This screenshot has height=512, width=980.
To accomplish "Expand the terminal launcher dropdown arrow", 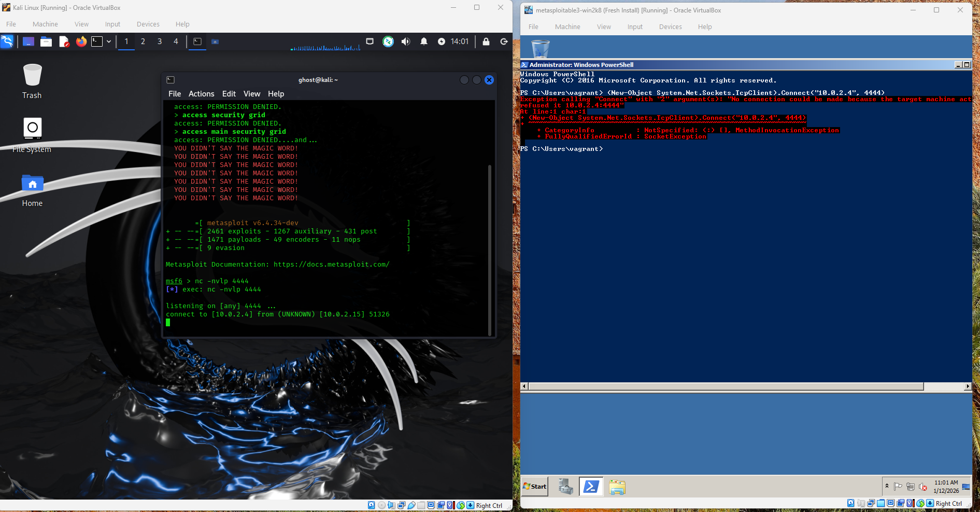I will point(109,41).
